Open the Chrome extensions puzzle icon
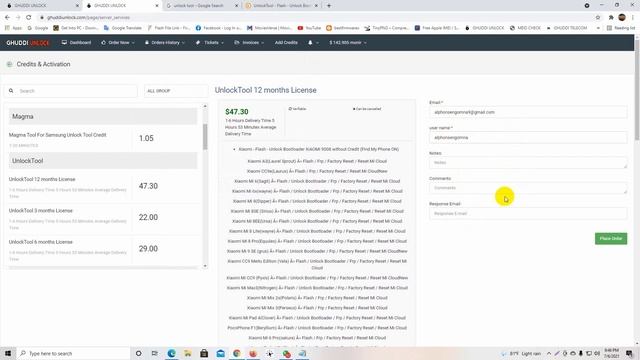Viewport: 640px width, 360px height. pos(611,18)
